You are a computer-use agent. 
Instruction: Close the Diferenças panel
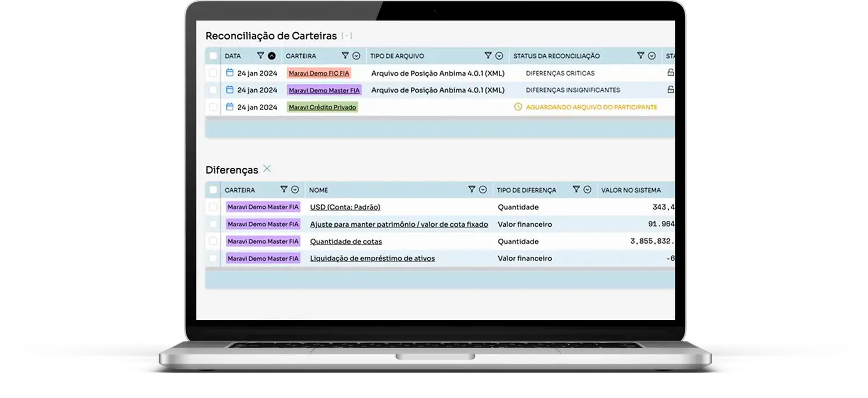pos(267,169)
